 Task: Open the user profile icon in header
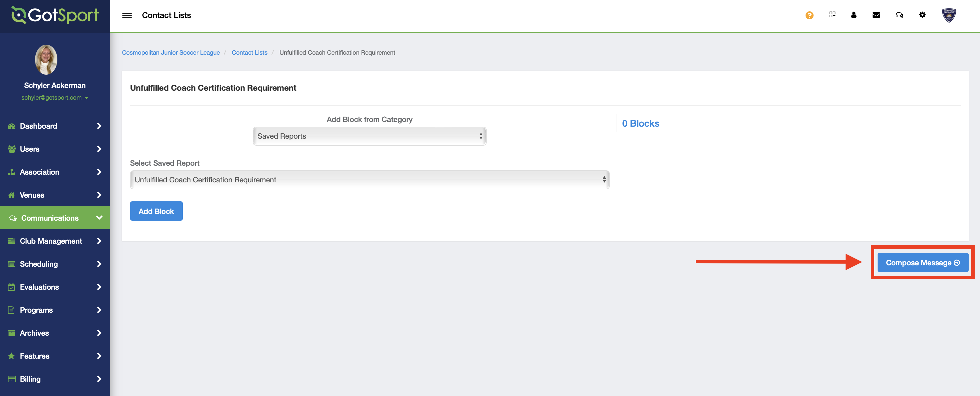[x=854, y=15]
